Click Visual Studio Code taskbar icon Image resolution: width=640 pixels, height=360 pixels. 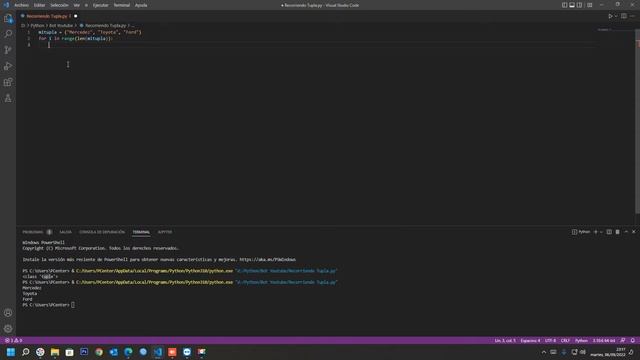(158, 352)
